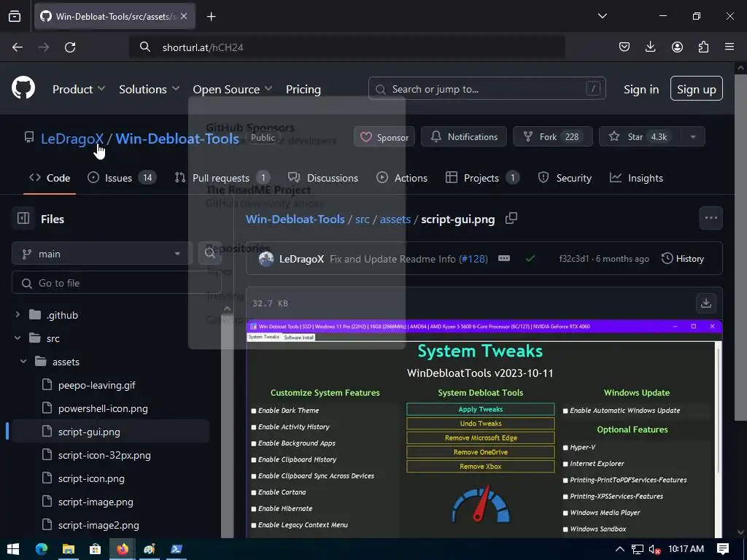
Task: Click the Sign up button
Action: tap(696, 88)
